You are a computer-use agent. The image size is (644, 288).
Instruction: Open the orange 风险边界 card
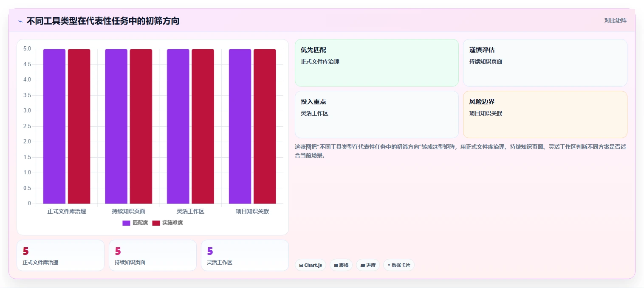click(x=545, y=115)
